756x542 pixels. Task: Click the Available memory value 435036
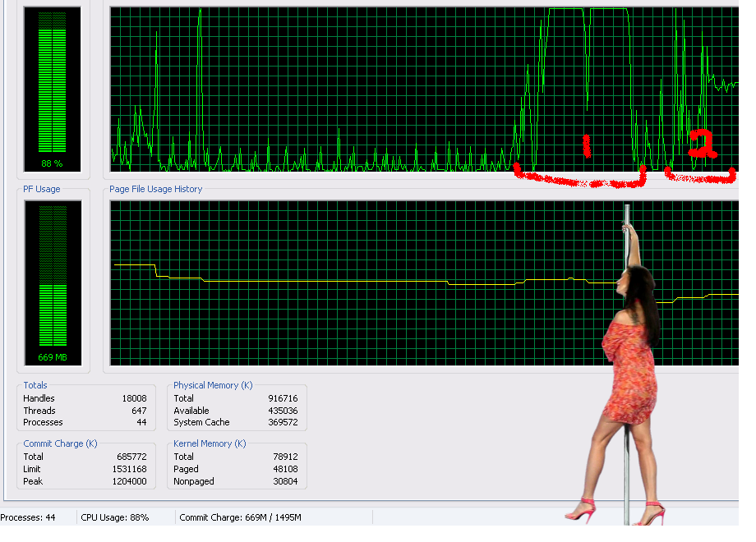(283, 411)
